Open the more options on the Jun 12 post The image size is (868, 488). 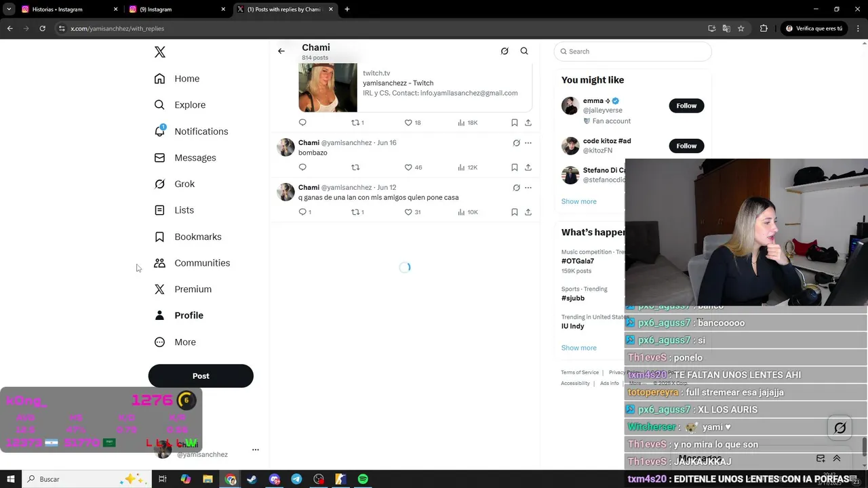pos(528,188)
